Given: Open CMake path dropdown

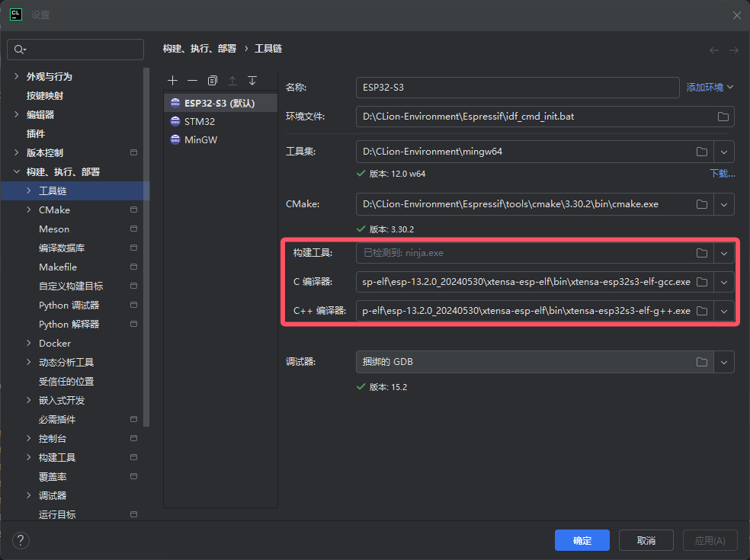Looking at the screenshot, I should pyautogui.click(x=724, y=205).
